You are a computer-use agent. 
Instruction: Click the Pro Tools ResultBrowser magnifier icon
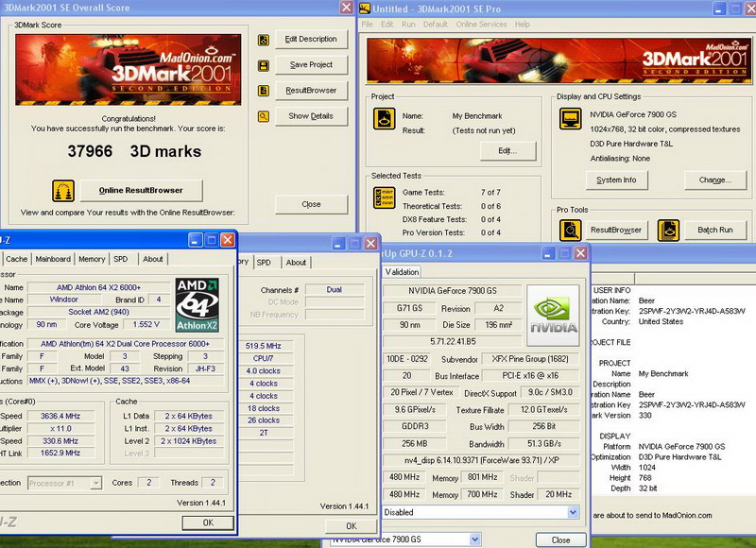[571, 230]
